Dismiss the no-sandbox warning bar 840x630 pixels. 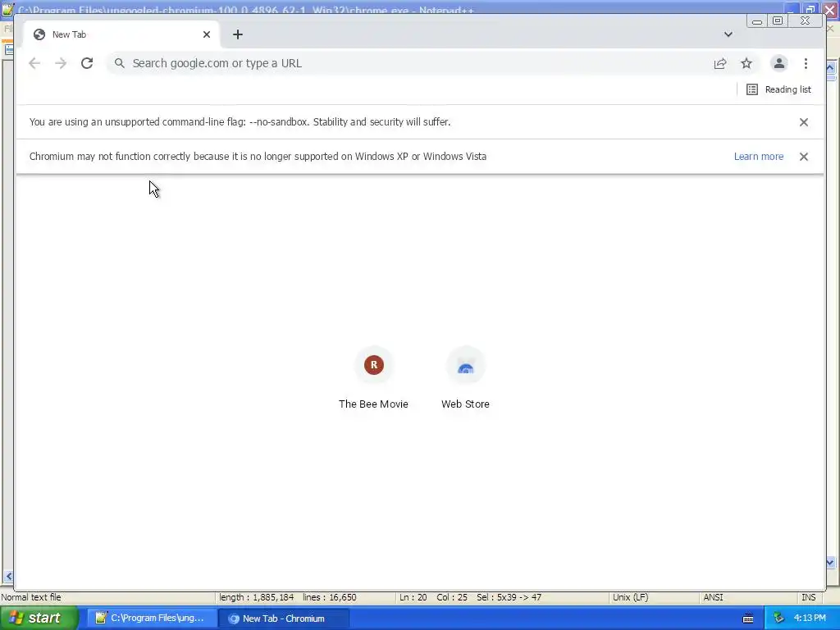[804, 122]
